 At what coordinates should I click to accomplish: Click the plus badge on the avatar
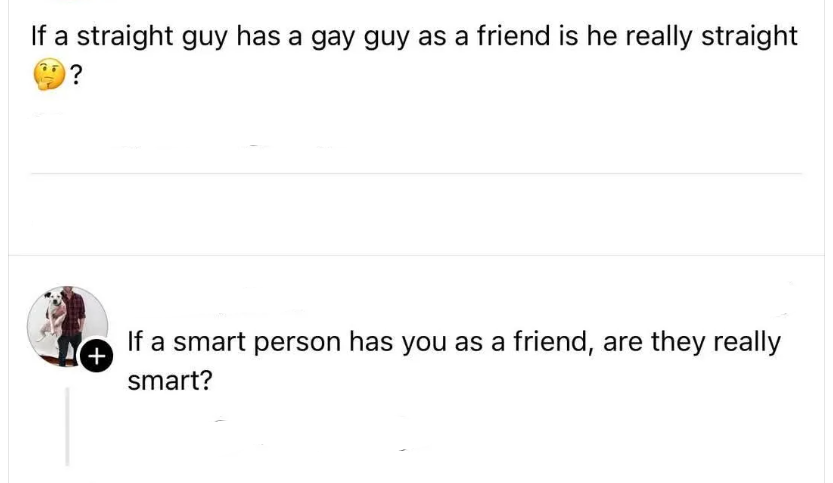[96, 353]
